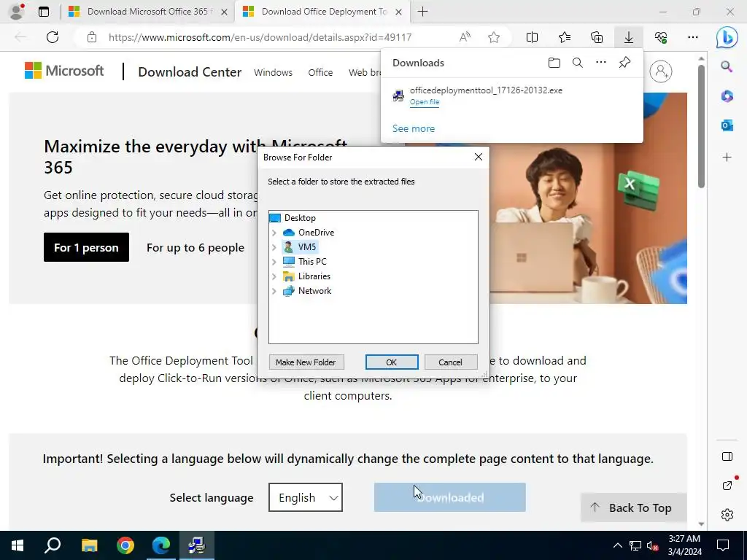Image resolution: width=747 pixels, height=560 pixels.
Task: Open split screen icon
Action: pyautogui.click(x=532, y=37)
